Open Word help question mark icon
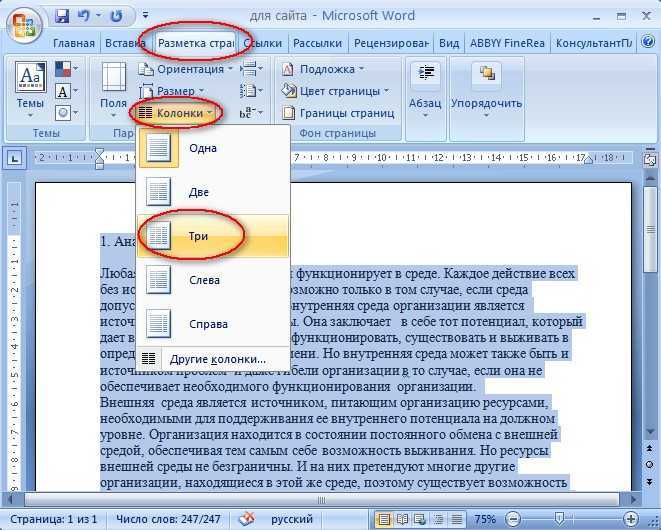The image size is (661, 530). click(x=648, y=42)
